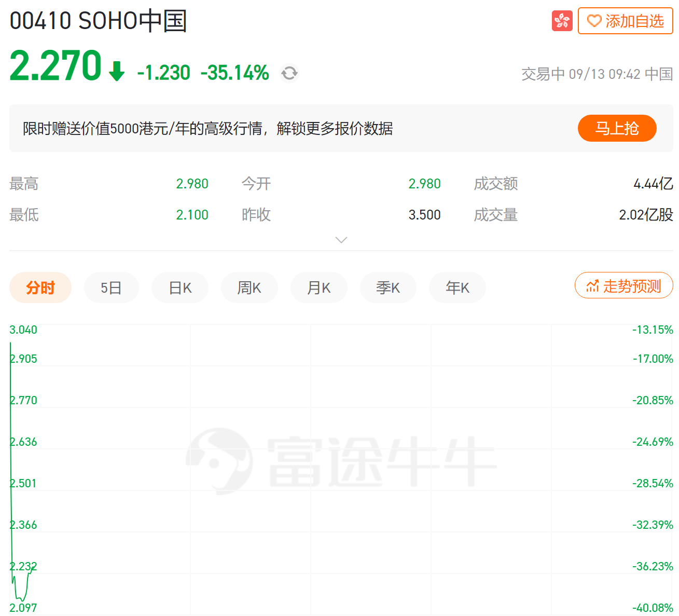Click the 最低 value 2.100

click(192, 215)
